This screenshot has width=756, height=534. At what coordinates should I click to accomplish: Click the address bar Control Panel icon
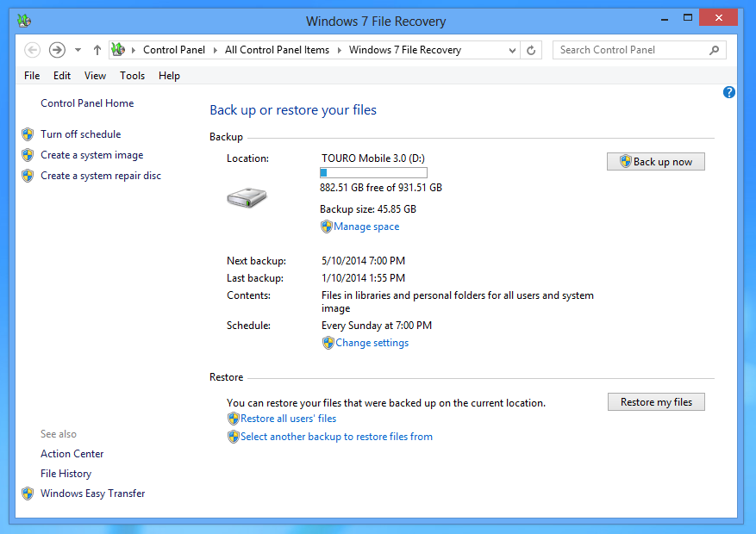coord(118,49)
